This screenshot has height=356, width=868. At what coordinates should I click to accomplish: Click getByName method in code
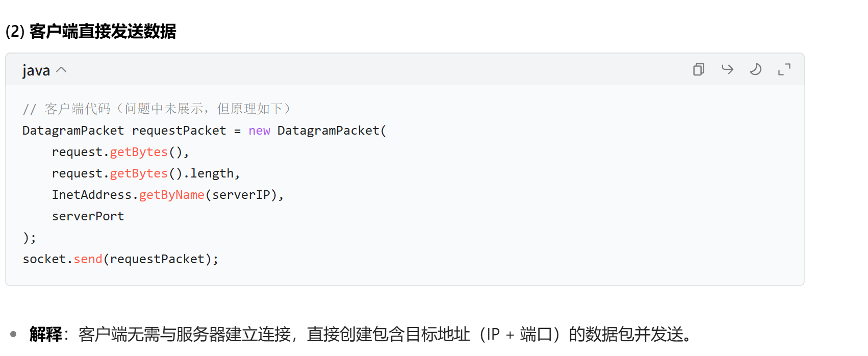[x=171, y=195]
